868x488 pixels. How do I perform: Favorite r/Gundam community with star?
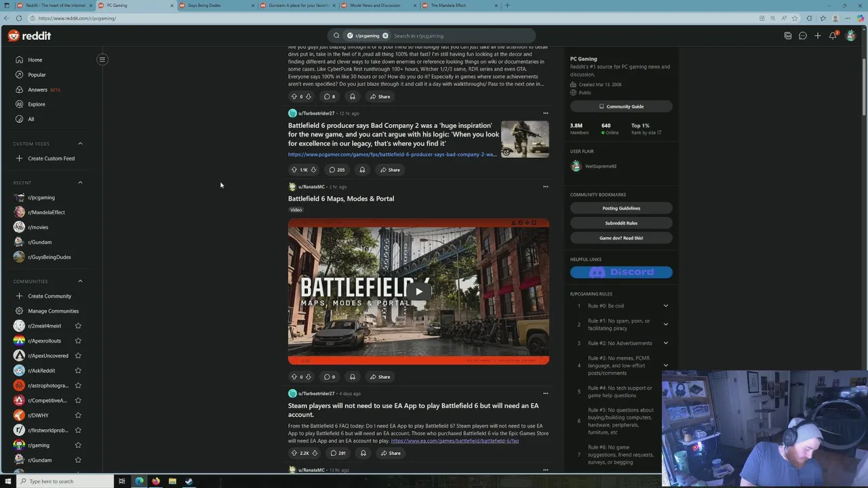point(78,460)
